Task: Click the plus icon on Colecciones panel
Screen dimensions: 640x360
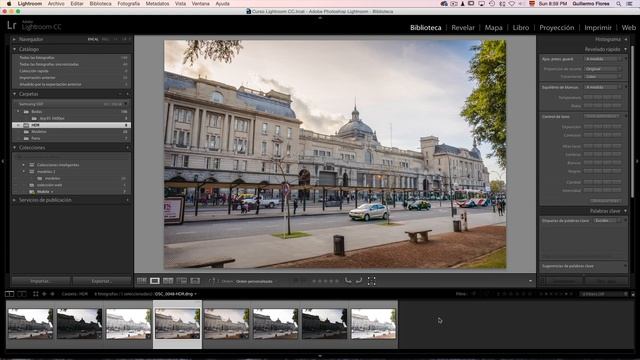Action: pos(127,147)
